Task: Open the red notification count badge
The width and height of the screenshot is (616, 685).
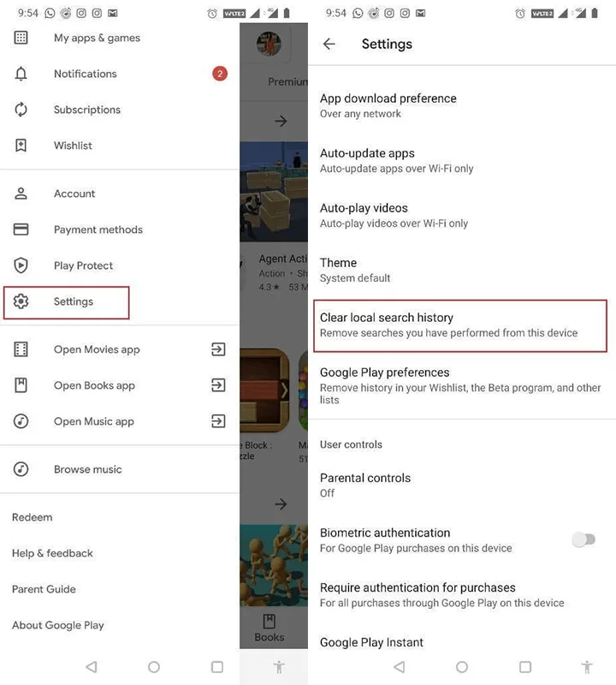Action: point(220,74)
